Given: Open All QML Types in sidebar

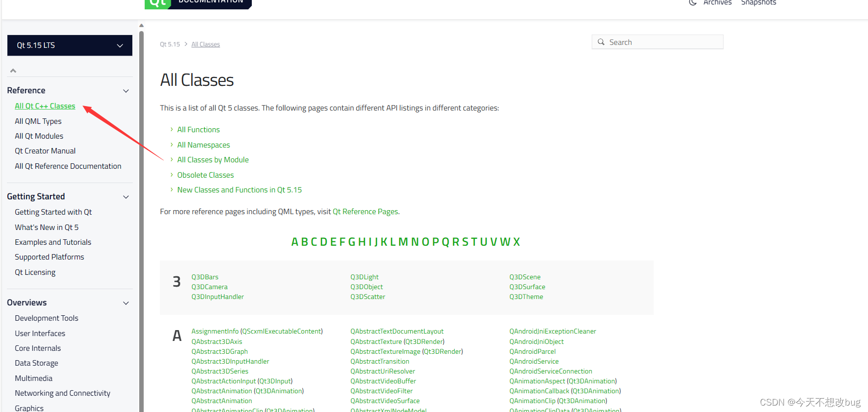Looking at the screenshot, I should [x=38, y=121].
